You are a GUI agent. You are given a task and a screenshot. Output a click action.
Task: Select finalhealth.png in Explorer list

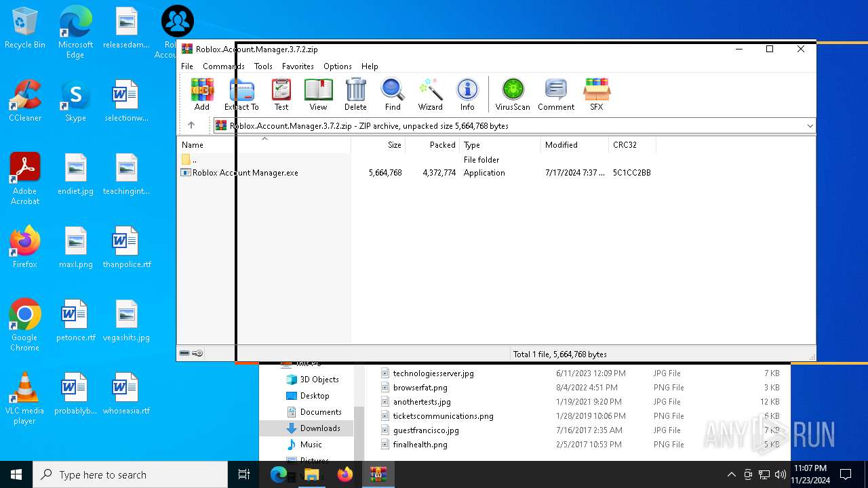[414, 445]
